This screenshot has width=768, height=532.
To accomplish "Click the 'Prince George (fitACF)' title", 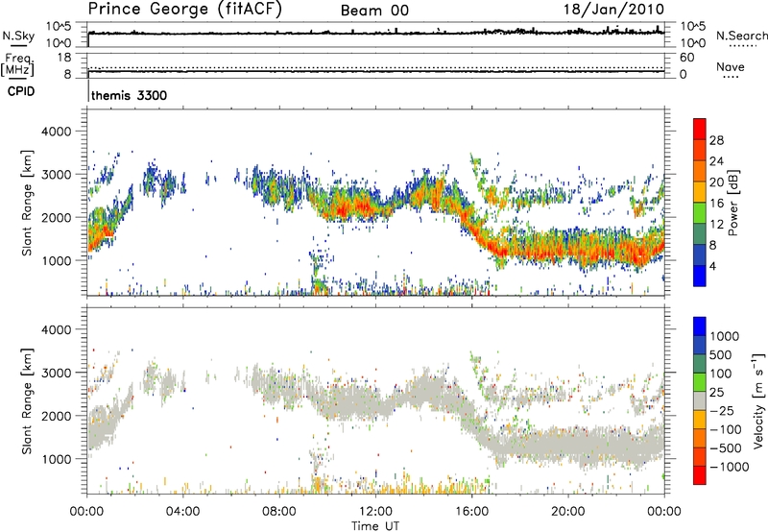I will [x=185, y=10].
